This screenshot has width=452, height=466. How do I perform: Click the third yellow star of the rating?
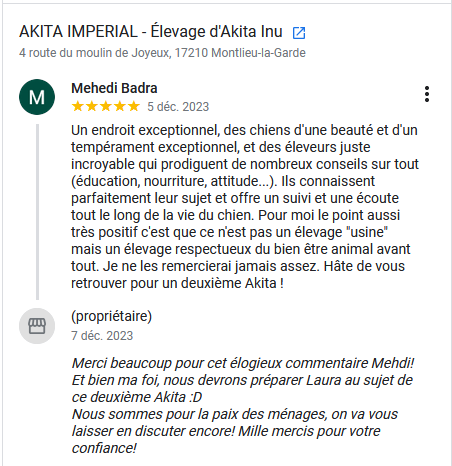coord(106,106)
